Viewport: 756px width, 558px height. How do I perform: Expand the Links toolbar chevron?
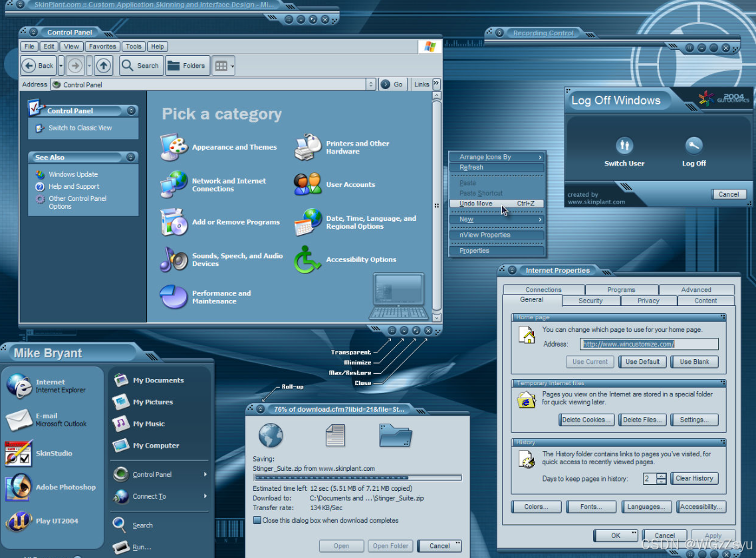[436, 84]
